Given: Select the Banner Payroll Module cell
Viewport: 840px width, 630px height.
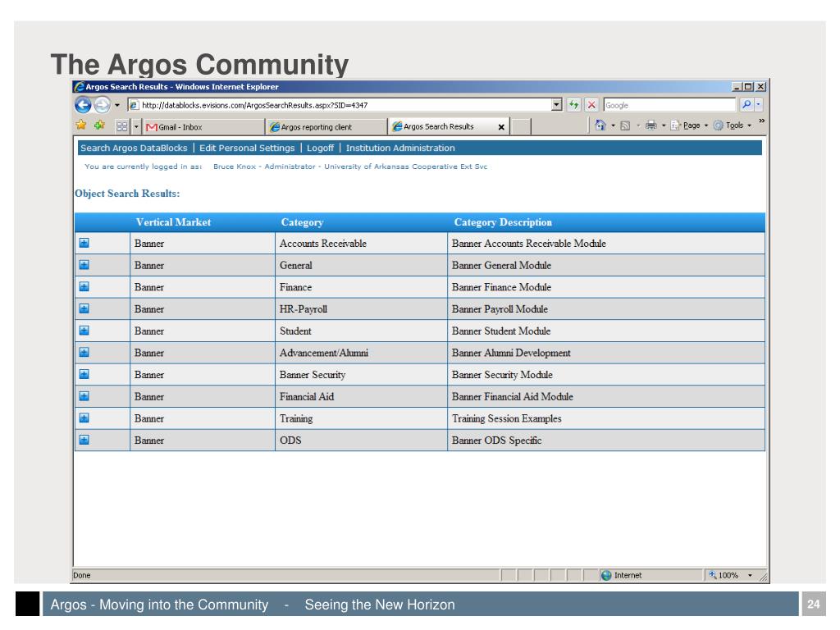Looking at the screenshot, I should pyautogui.click(x=606, y=309).
